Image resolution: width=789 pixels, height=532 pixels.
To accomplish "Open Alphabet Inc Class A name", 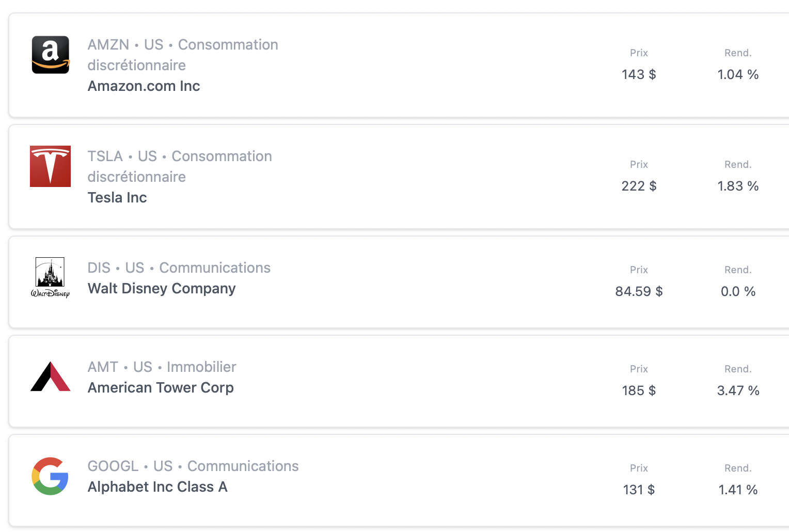I will click(x=157, y=487).
